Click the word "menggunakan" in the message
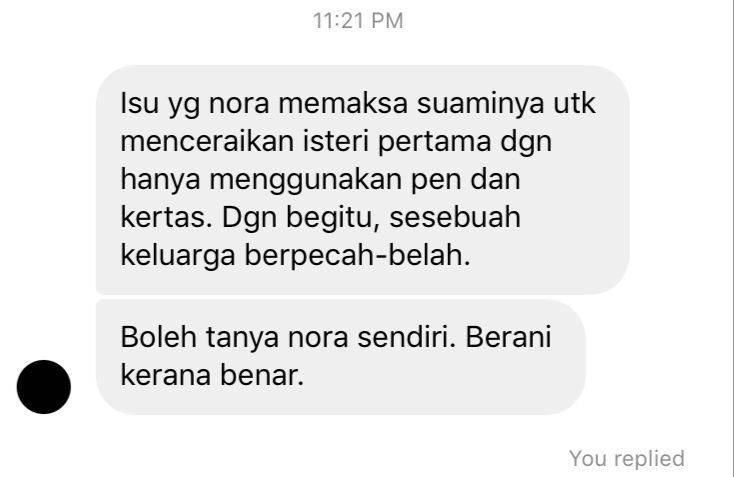Viewport: 734px width, 477px height. click(305, 180)
